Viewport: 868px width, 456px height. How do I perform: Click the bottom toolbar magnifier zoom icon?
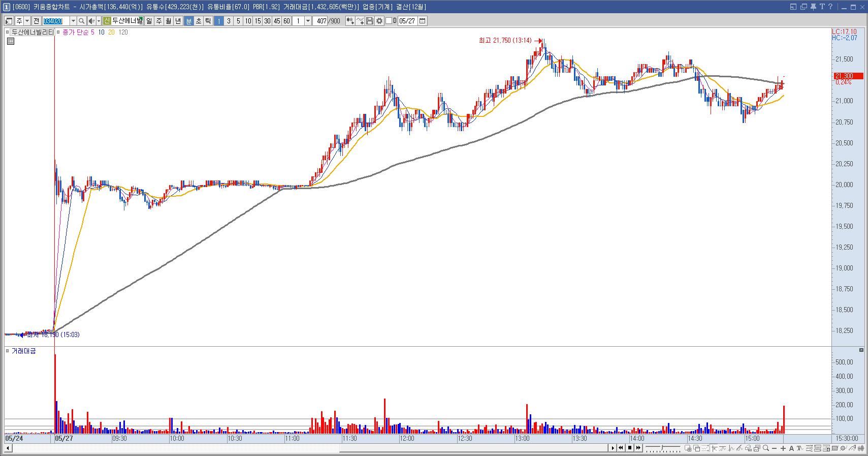(x=766, y=448)
